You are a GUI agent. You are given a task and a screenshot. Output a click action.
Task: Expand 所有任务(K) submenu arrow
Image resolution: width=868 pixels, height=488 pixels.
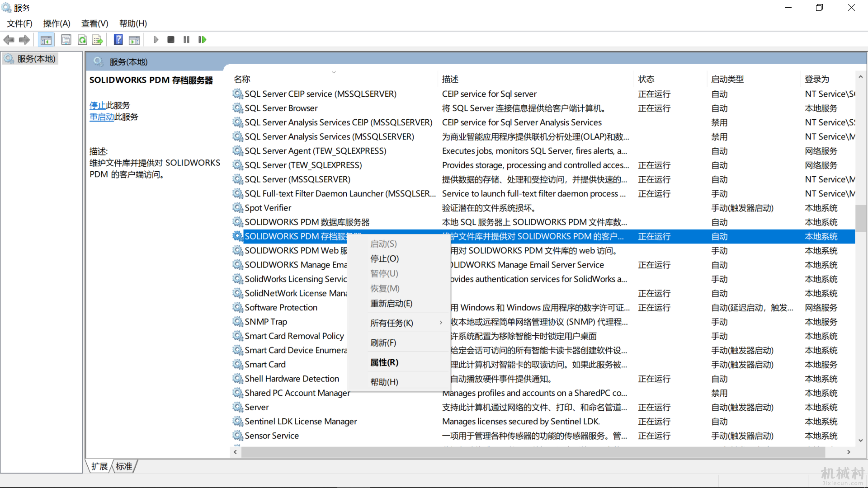441,323
